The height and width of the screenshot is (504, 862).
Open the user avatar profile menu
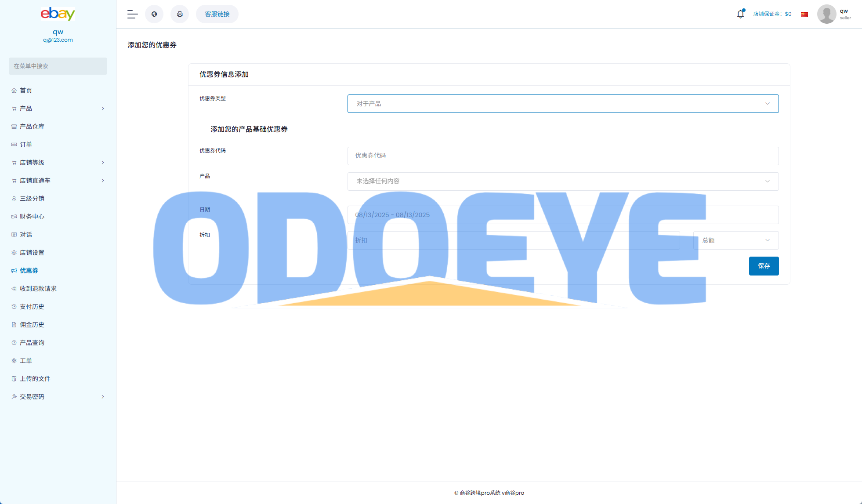[x=826, y=14]
